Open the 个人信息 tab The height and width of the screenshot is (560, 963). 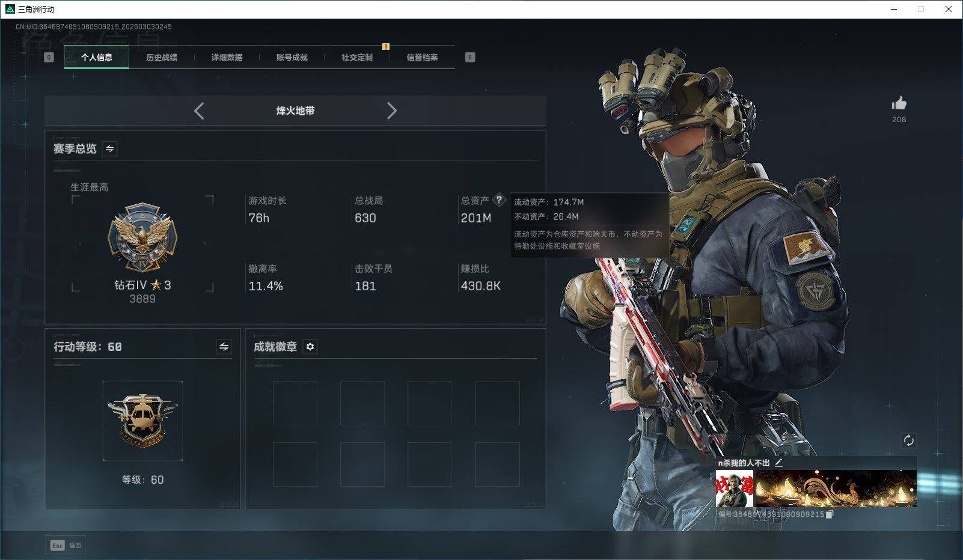click(96, 58)
